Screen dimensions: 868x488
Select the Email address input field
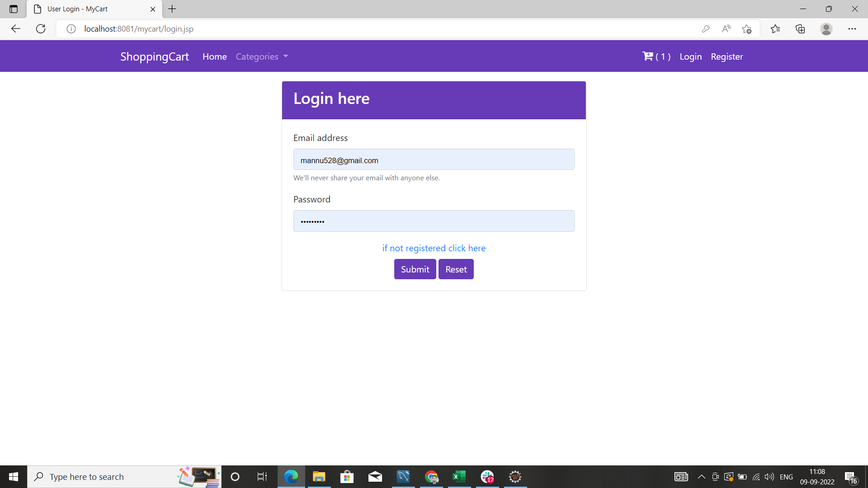[434, 160]
